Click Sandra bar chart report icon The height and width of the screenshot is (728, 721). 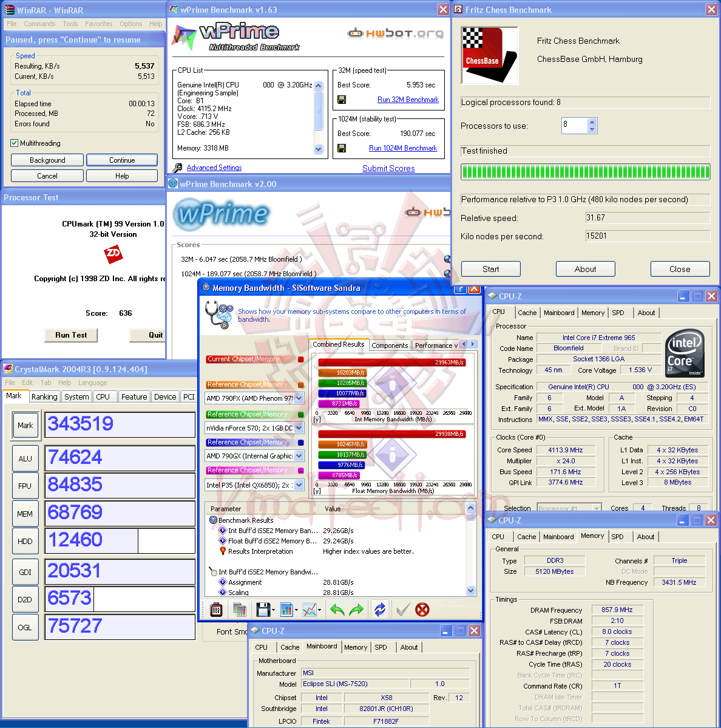pos(286,610)
